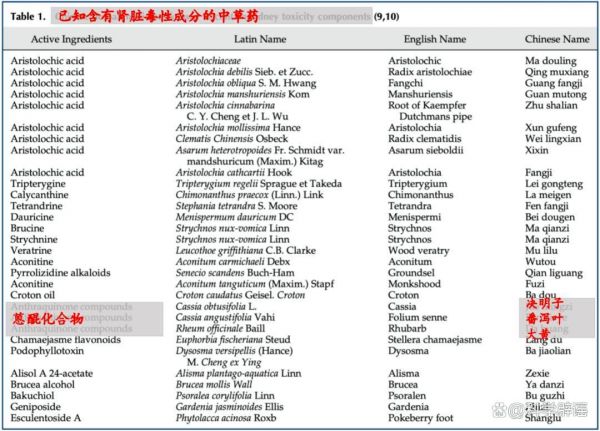This screenshot has height=431, width=600.
Task: Select "Stephania tetrandra S. Moore"
Action: [236, 206]
